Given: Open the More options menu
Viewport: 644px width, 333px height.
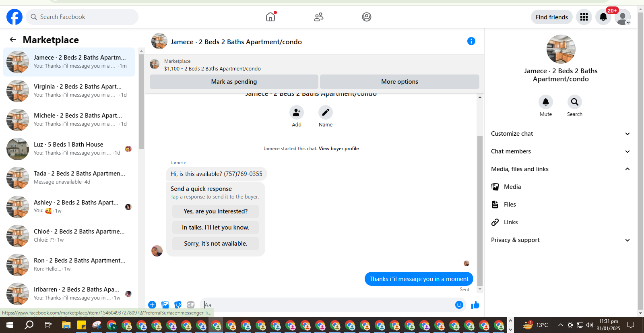Looking at the screenshot, I should pos(400,82).
